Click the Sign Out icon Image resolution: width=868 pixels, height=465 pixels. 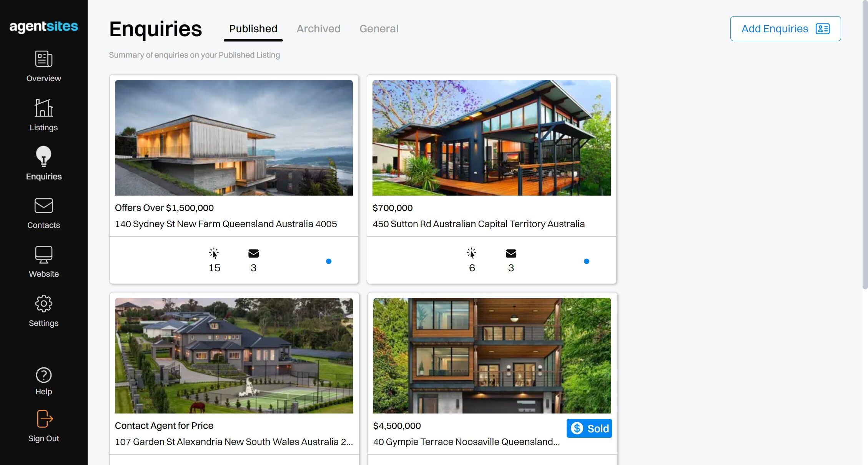[x=45, y=418]
